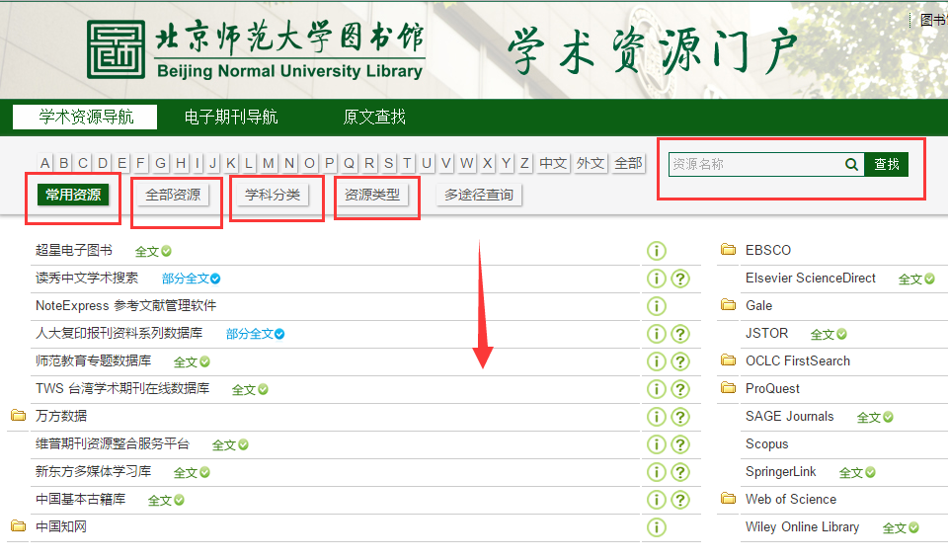The height and width of the screenshot is (560, 948).
Task: Click the folder icon next to ProQuest
Action: pos(729,388)
